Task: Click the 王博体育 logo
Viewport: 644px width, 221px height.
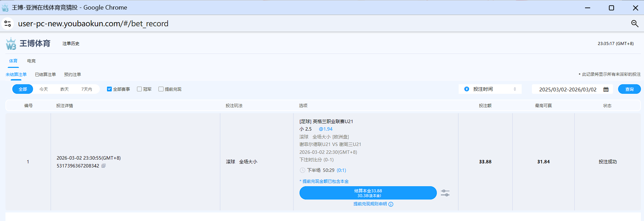Action: coord(28,44)
